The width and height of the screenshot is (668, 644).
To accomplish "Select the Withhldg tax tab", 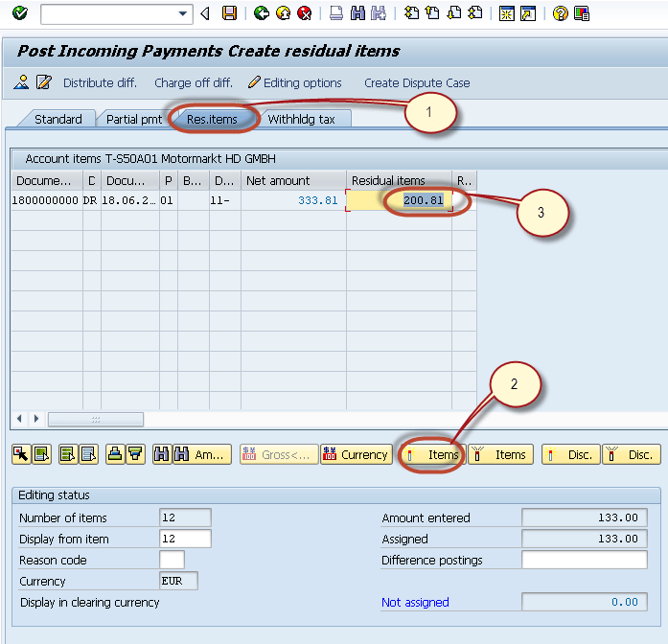I will click(301, 120).
